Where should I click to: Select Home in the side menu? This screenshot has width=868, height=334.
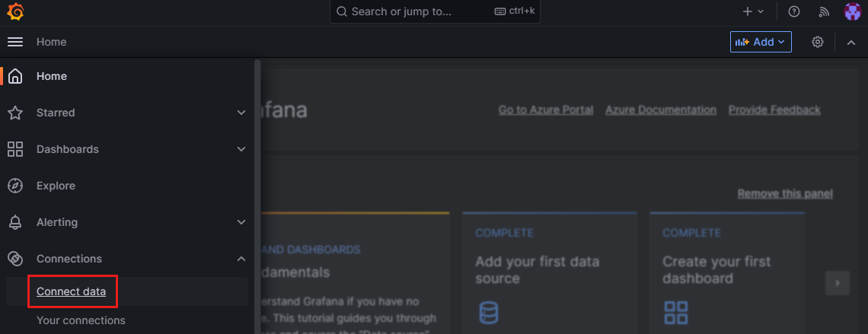(x=52, y=76)
